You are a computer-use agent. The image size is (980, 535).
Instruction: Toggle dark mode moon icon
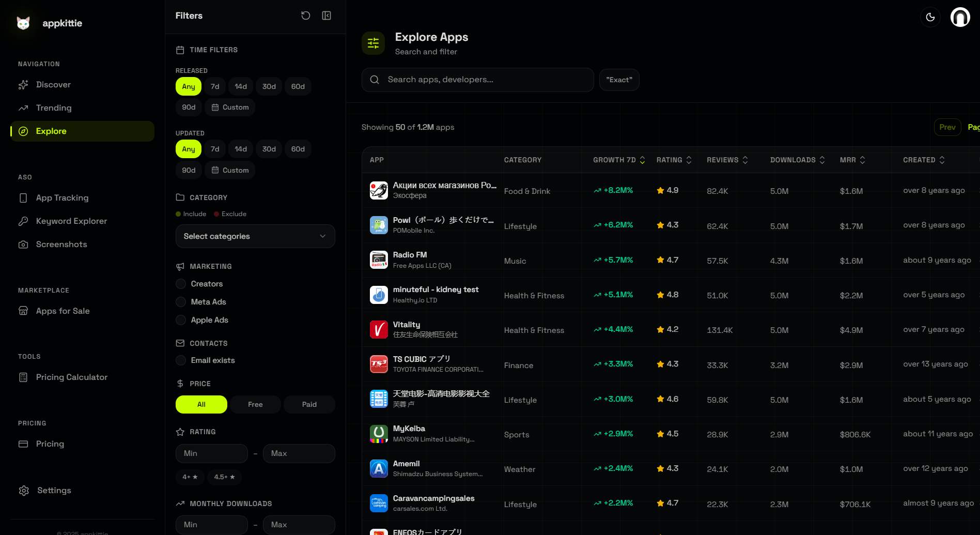930,17
